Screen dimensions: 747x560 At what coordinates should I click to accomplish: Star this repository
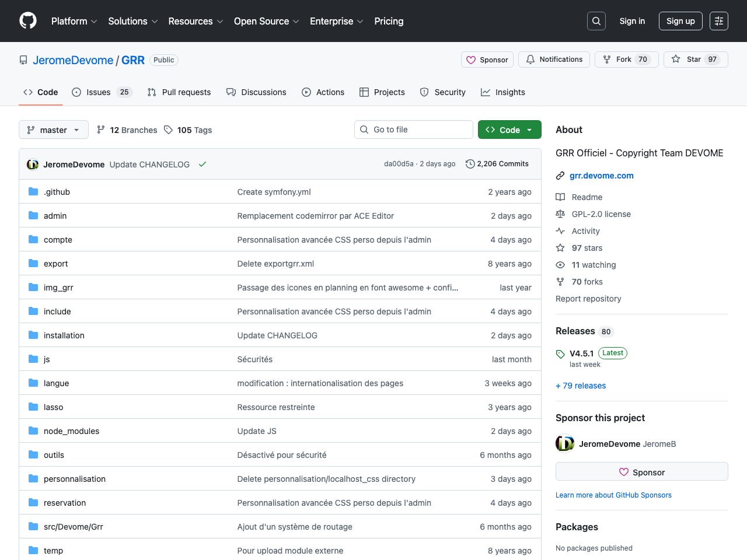[695, 60]
